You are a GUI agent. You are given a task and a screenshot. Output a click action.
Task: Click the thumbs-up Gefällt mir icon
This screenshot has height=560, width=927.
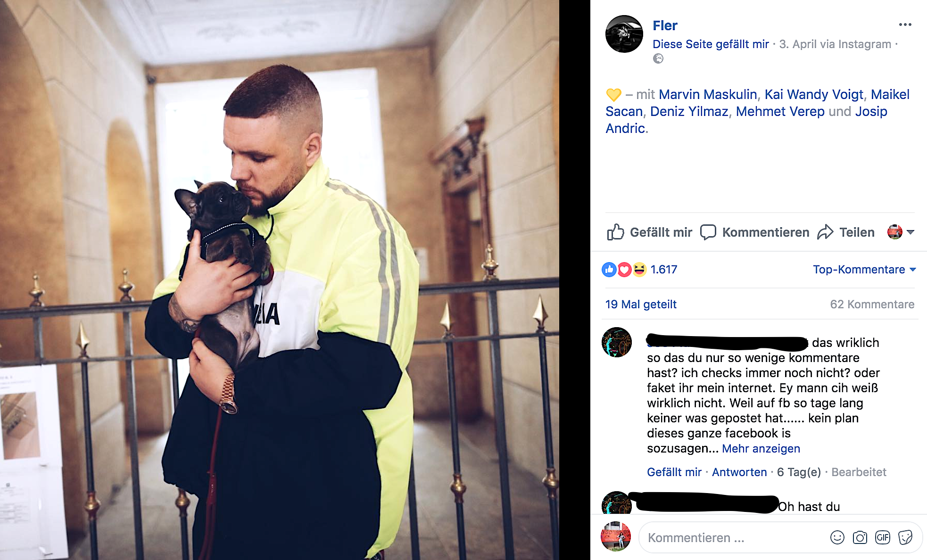pyautogui.click(x=615, y=232)
